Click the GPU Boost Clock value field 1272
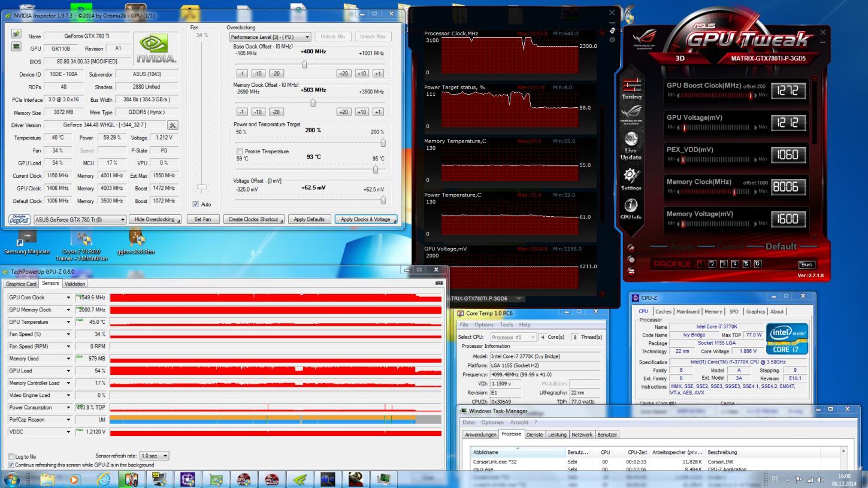This screenshot has width=868, height=488. tap(788, 90)
